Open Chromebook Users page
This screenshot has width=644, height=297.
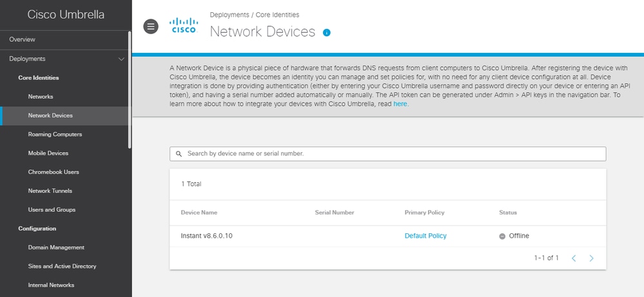tap(54, 172)
